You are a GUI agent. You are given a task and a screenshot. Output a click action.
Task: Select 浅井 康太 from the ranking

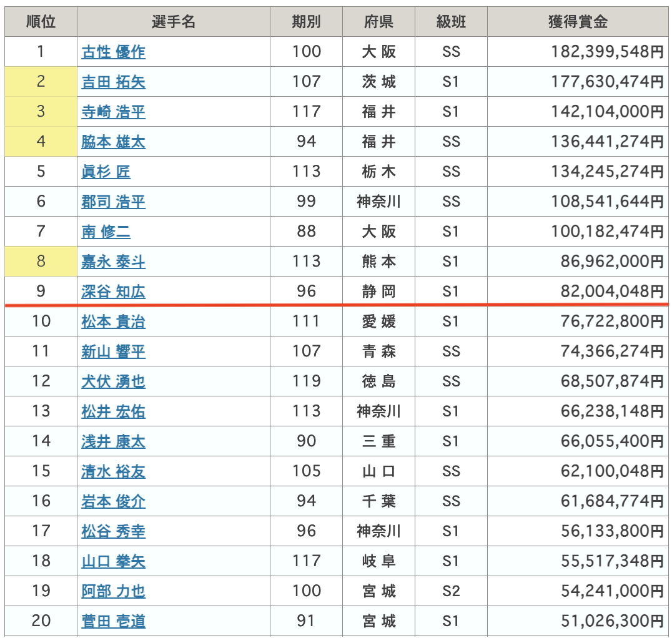click(113, 441)
